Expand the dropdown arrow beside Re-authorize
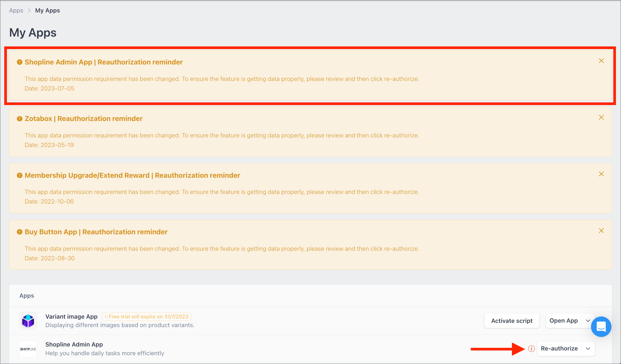Screen dimensions: 621x364 [588, 349]
